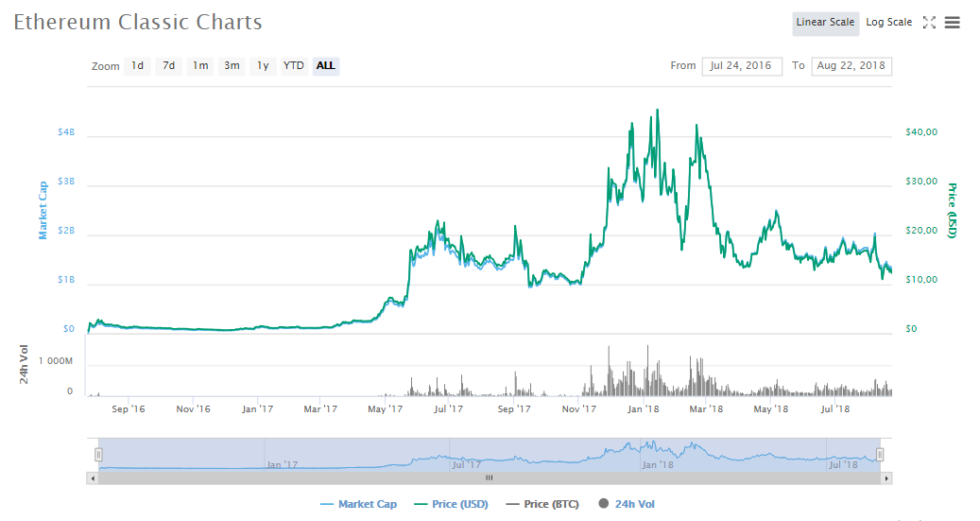Edit the To date field
Image resolution: width=980 pixels, height=521 pixels.
point(851,65)
